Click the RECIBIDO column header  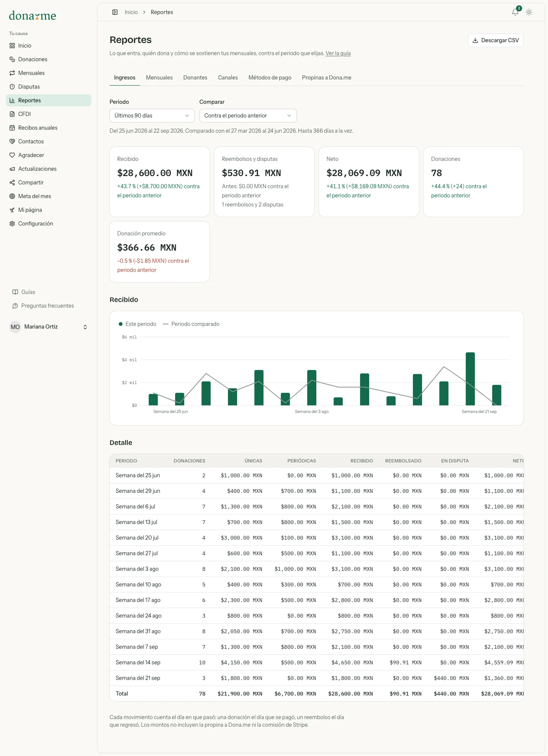[x=362, y=461]
